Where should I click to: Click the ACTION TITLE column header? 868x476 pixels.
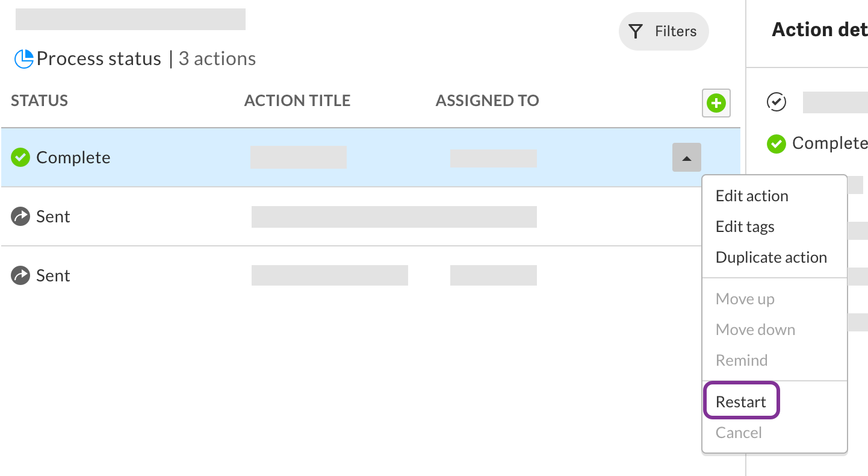pyautogui.click(x=297, y=101)
